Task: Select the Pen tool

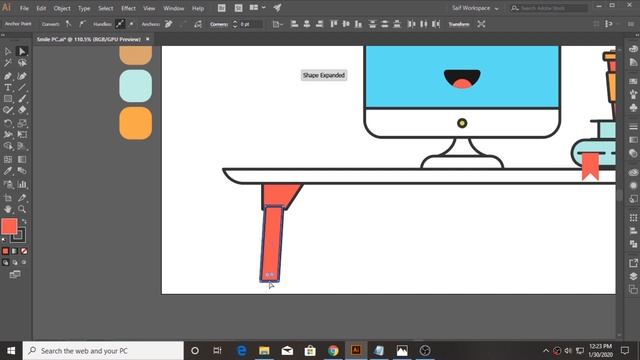Action: (8, 76)
